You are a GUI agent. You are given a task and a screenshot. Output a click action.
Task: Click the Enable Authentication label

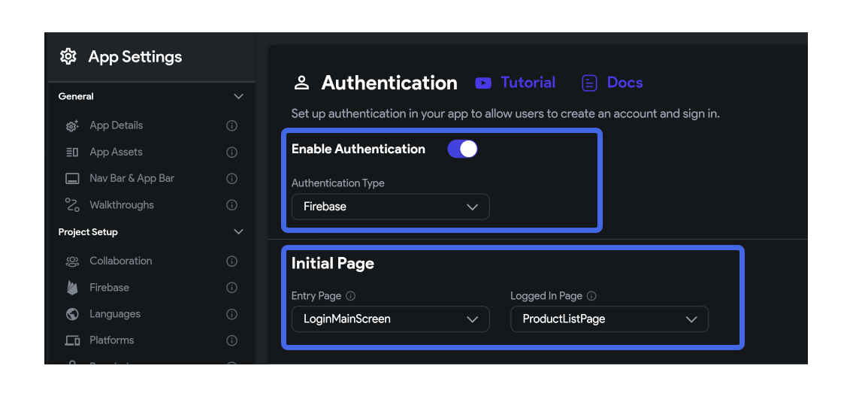(358, 149)
